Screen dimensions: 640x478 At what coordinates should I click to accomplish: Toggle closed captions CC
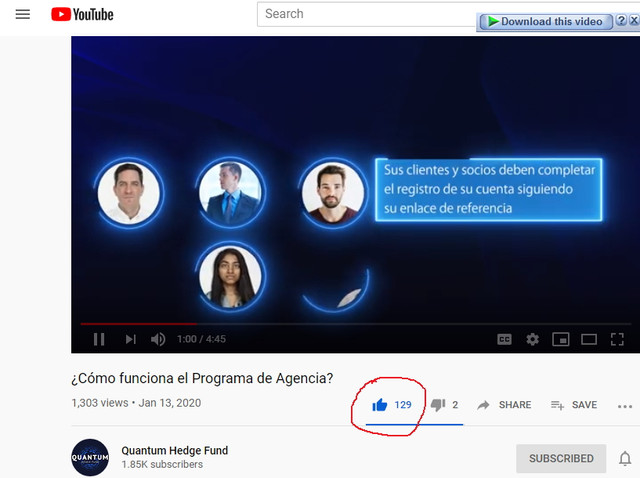pos(504,339)
